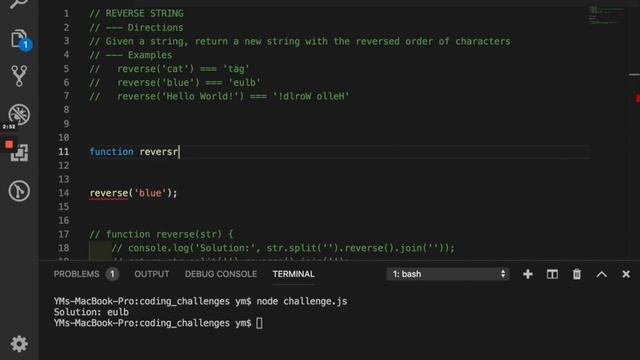Click the problems count badge '1'

112,274
